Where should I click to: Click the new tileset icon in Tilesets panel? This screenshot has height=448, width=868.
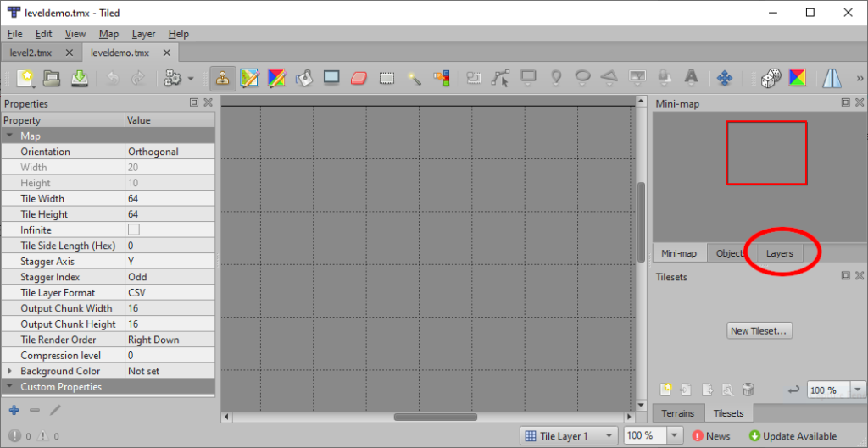[x=666, y=390]
